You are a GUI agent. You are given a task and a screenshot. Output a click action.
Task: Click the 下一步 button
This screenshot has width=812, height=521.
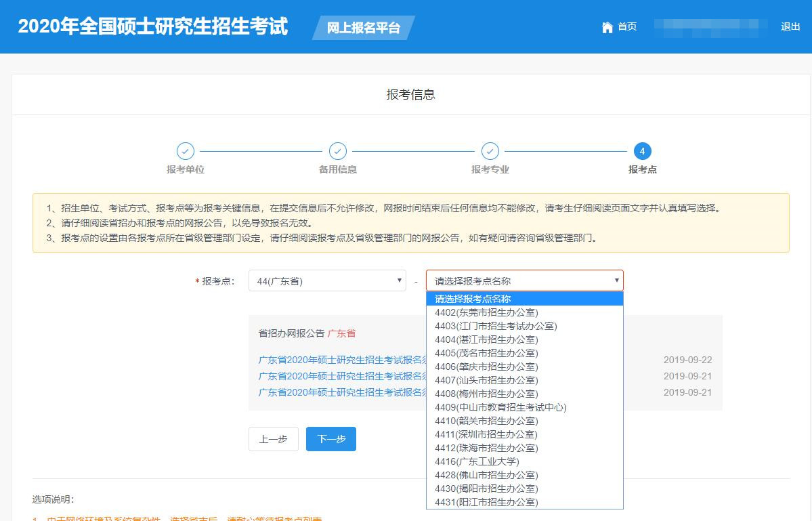330,438
